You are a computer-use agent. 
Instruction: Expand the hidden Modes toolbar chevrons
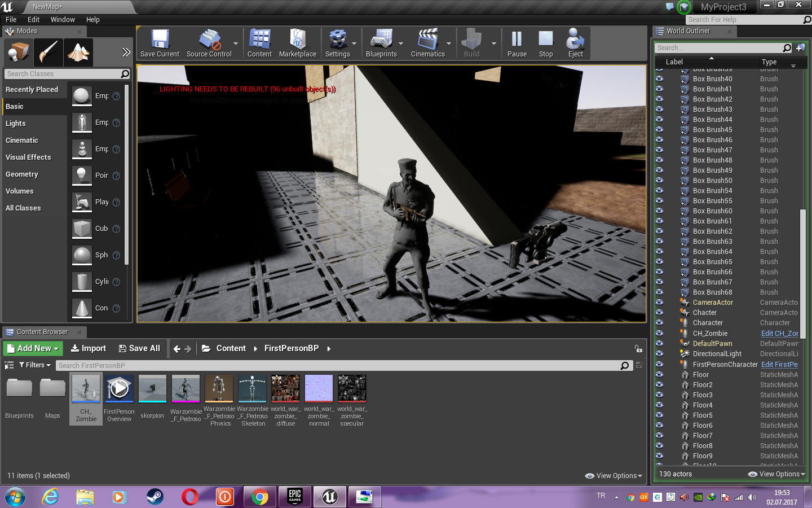[x=126, y=52]
